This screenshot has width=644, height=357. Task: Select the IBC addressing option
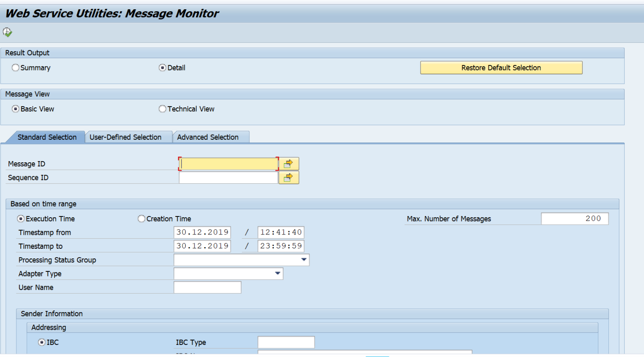pyautogui.click(x=41, y=342)
